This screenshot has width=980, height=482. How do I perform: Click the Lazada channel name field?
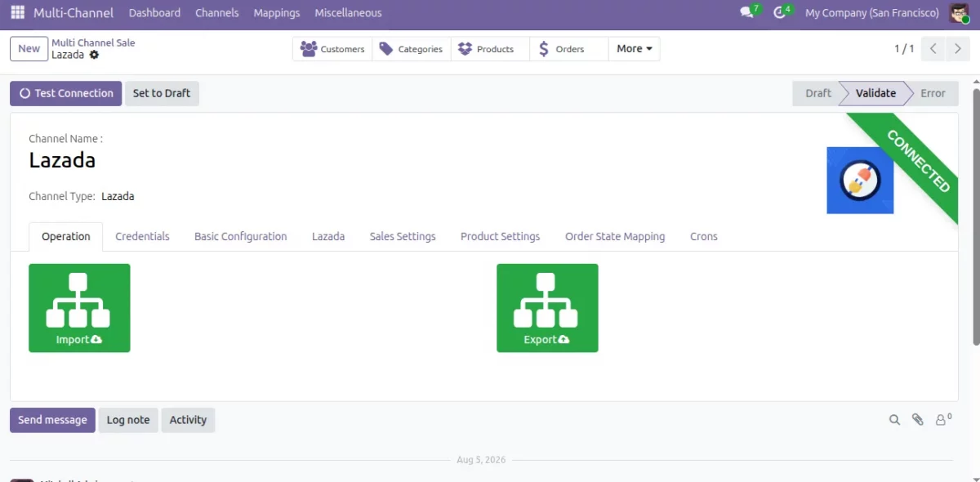(x=62, y=160)
